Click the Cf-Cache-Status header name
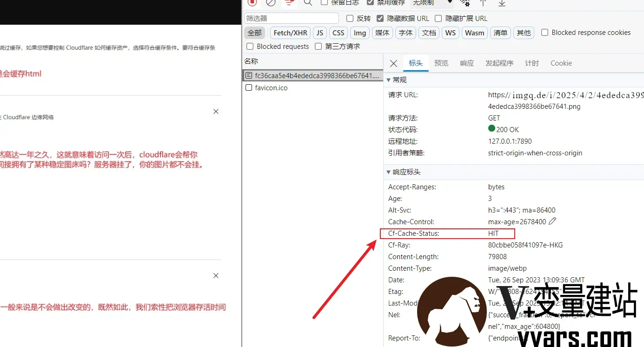This screenshot has width=644, height=347. click(x=414, y=234)
